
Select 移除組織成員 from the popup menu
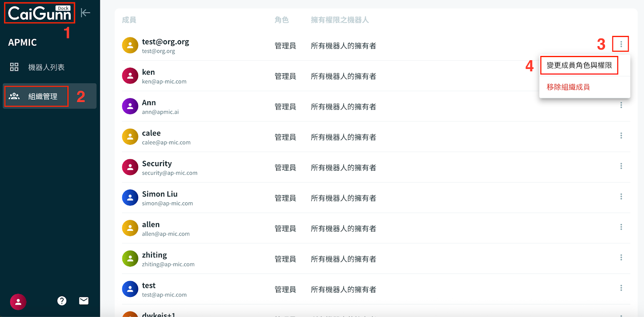[568, 87]
